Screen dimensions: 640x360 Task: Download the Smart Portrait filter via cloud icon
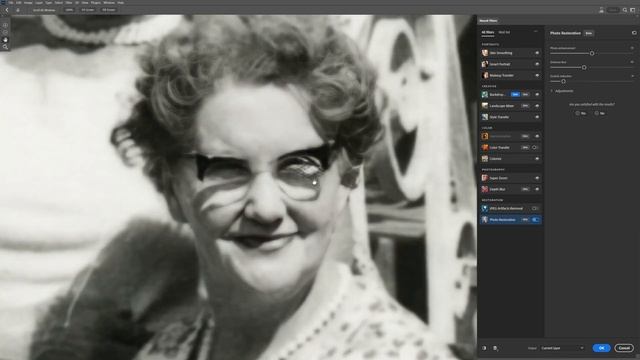tap(537, 64)
